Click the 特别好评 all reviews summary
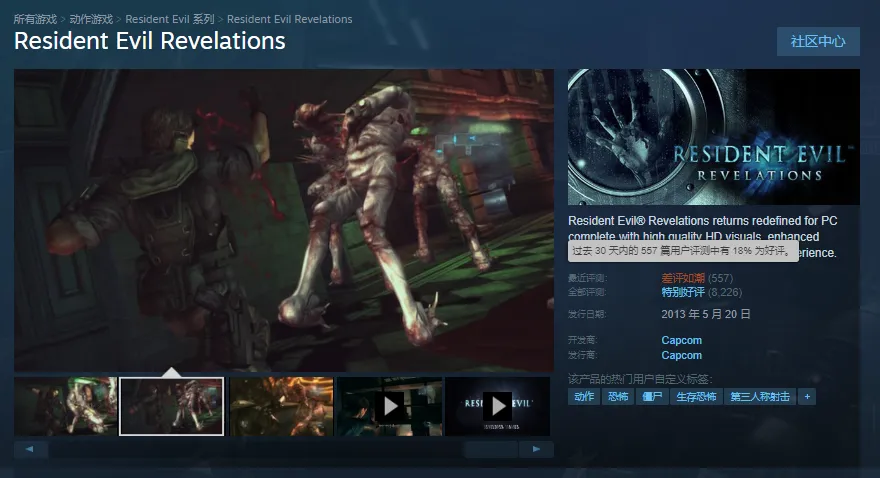This screenshot has width=880, height=478. (x=683, y=292)
